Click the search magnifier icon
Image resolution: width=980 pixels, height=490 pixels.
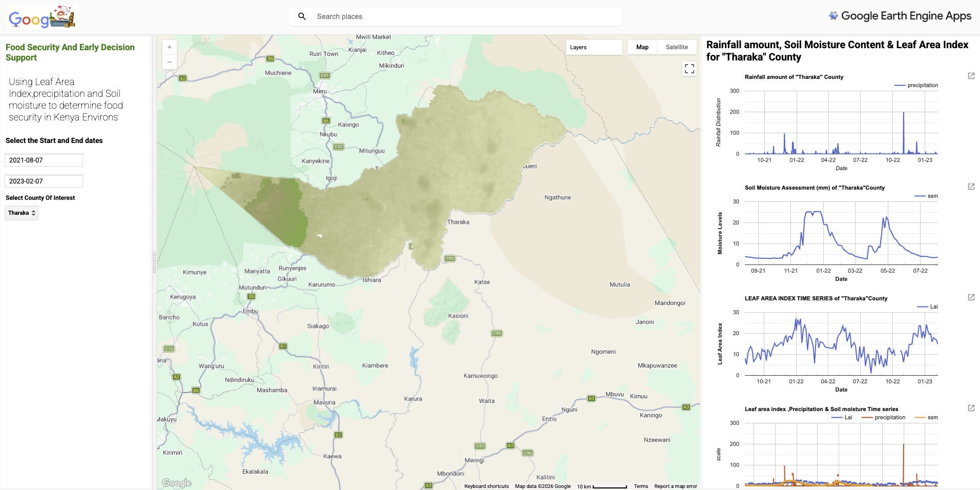(x=302, y=16)
